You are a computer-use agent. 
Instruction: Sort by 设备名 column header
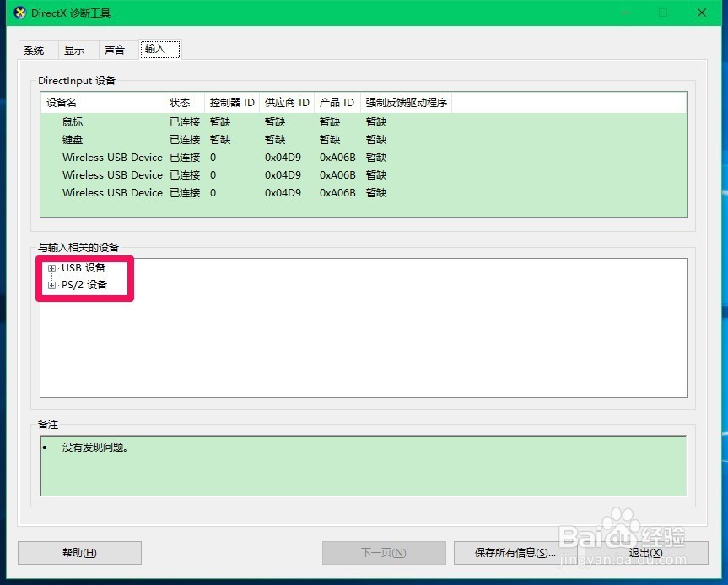103,103
